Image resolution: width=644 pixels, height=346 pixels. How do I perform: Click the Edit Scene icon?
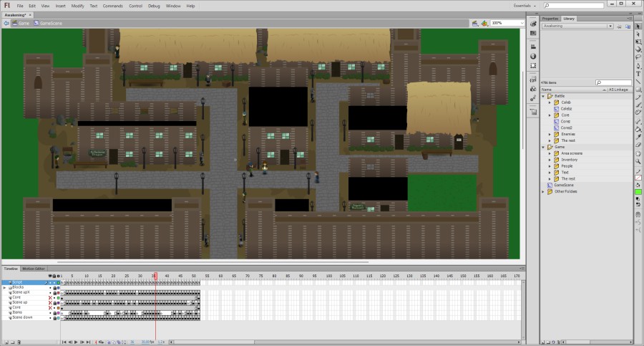pyautogui.click(x=474, y=23)
